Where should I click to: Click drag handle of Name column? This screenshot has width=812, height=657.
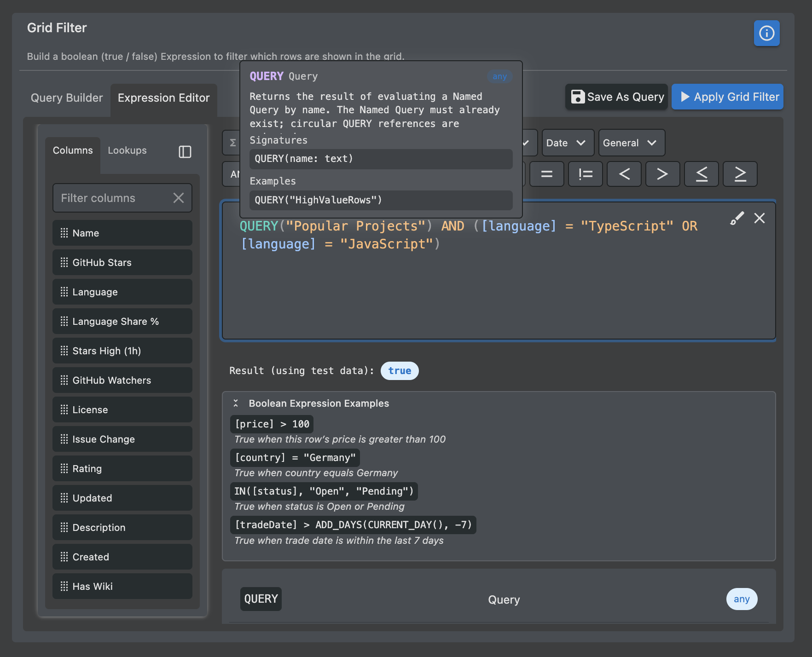coord(64,233)
